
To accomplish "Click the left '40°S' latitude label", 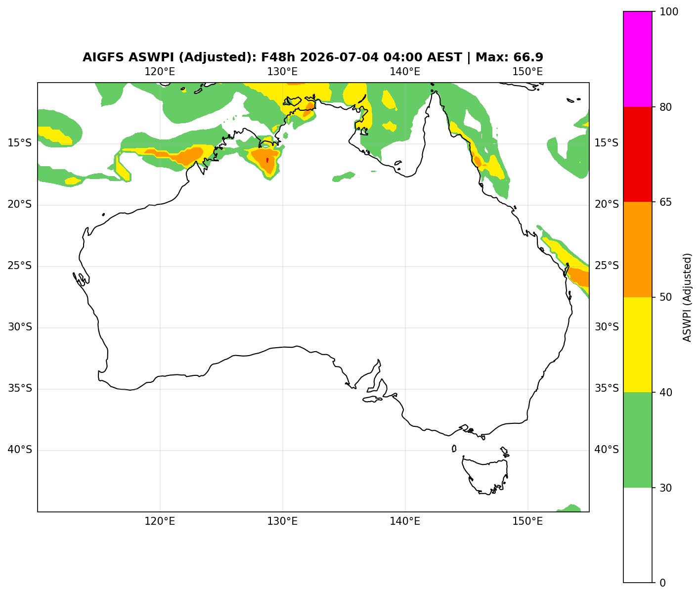I will coord(20,450).
